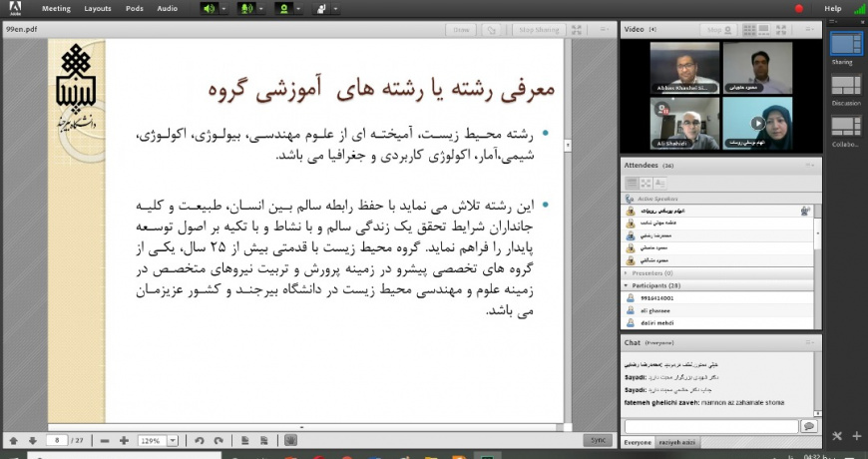
Task: Select participant daliri mehdi
Action: coord(717,322)
